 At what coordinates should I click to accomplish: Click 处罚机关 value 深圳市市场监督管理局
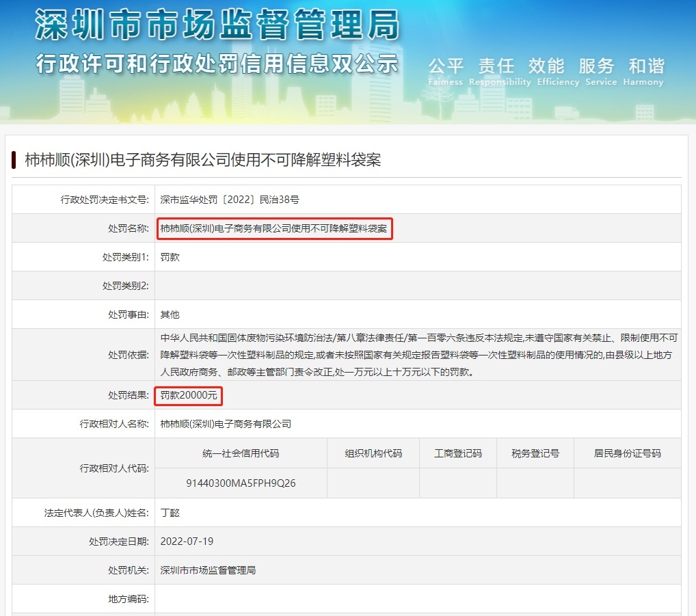(208, 570)
